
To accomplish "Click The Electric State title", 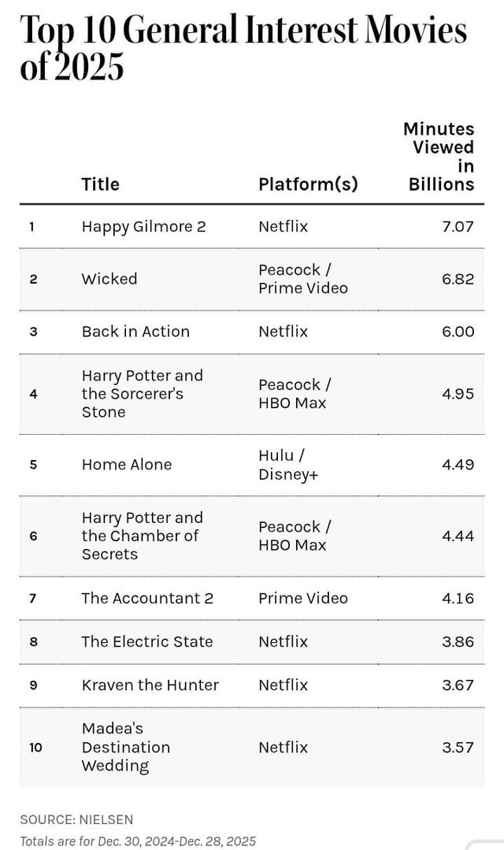I will pyautogui.click(x=147, y=642).
